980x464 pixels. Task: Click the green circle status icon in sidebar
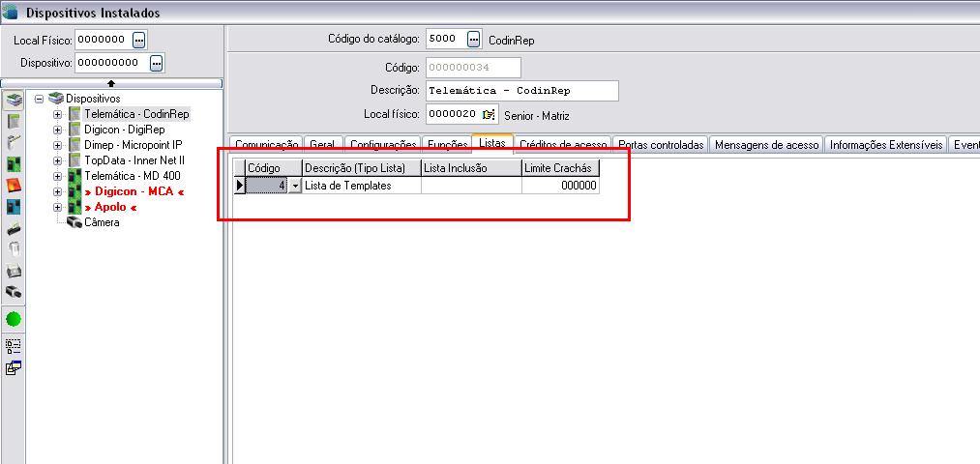tap(14, 318)
